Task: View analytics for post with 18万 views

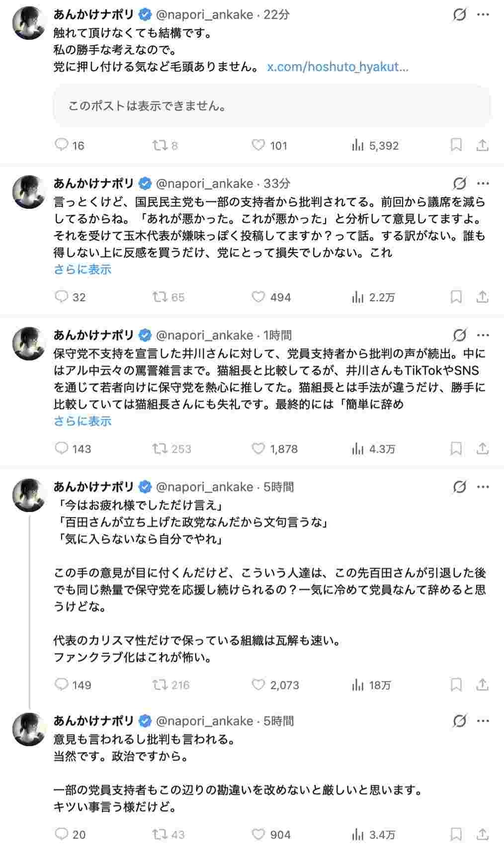Action: click(358, 685)
